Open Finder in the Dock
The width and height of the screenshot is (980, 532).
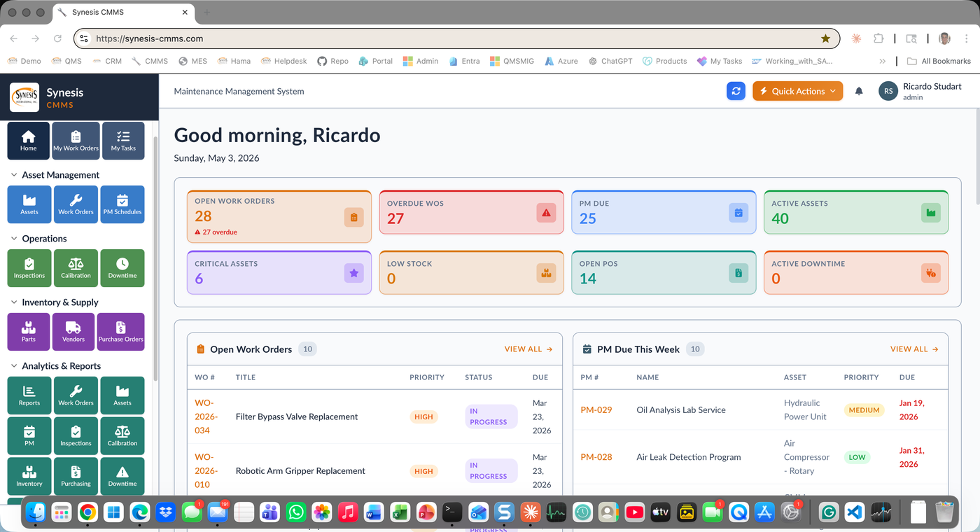(36, 512)
